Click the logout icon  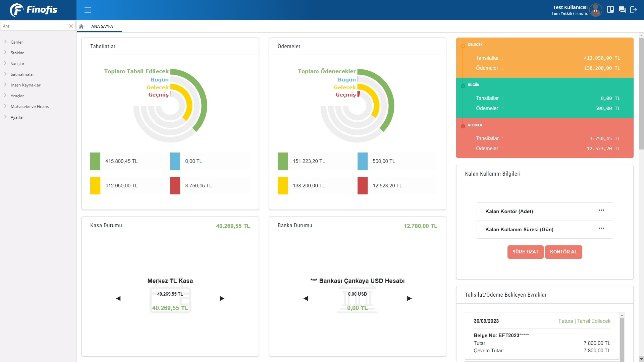(x=633, y=10)
